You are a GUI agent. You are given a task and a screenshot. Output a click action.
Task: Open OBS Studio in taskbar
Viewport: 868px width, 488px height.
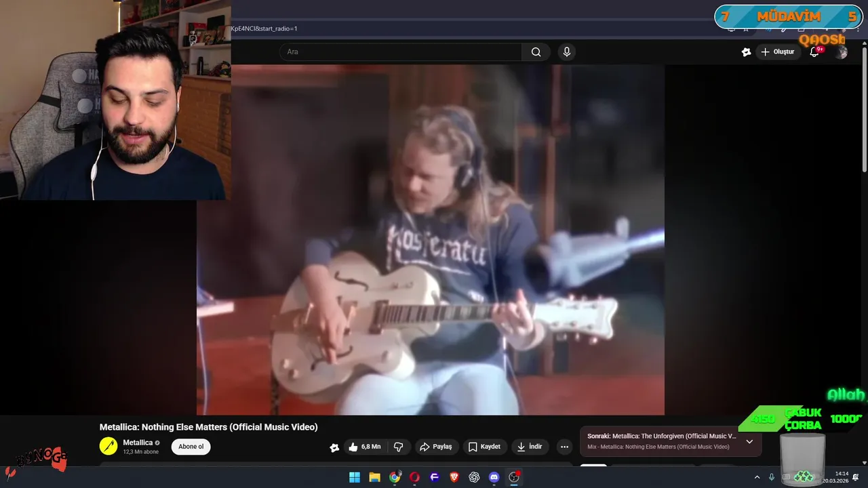point(514,477)
